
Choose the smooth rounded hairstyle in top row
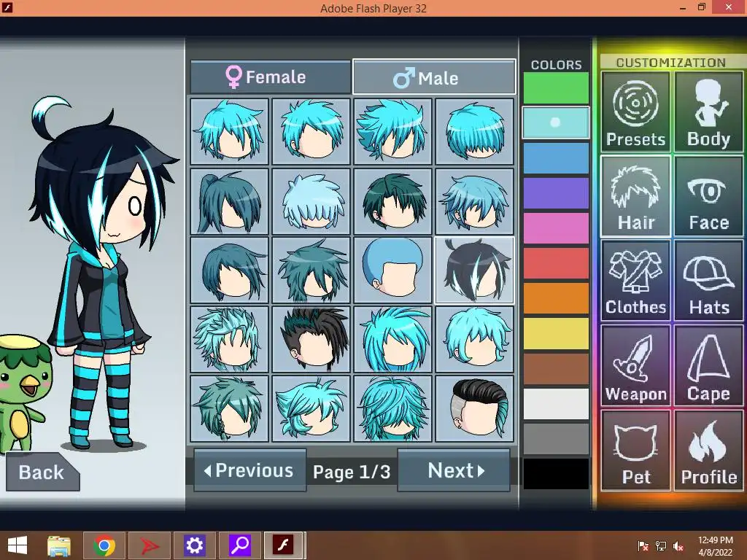(x=474, y=131)
